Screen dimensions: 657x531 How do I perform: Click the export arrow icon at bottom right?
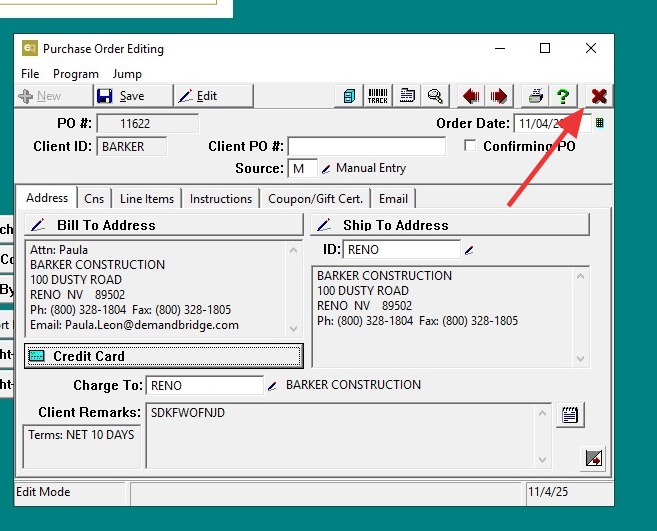(x=593, y=458)
